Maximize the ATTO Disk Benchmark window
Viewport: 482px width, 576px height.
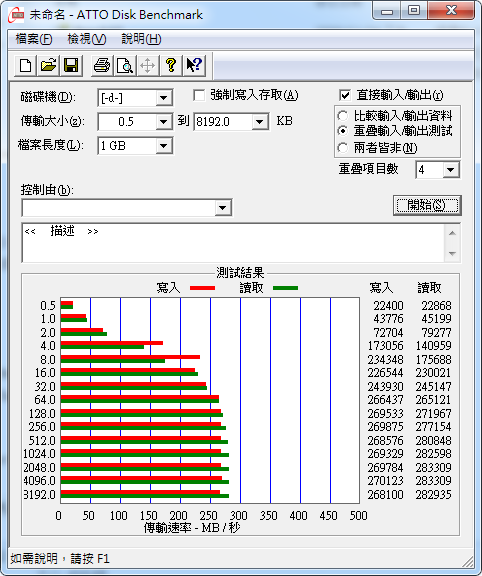coord(414,11)
